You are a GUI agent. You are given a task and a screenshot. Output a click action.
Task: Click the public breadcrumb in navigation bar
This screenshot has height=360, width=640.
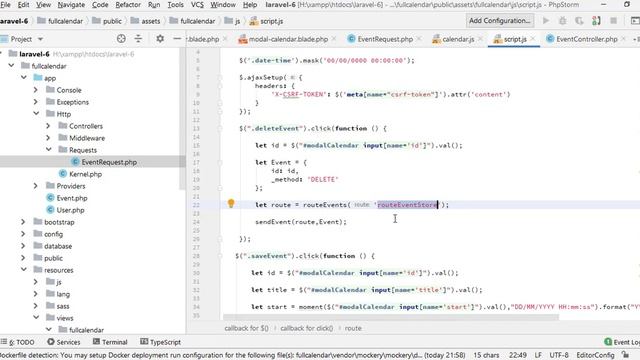[107, 21]
